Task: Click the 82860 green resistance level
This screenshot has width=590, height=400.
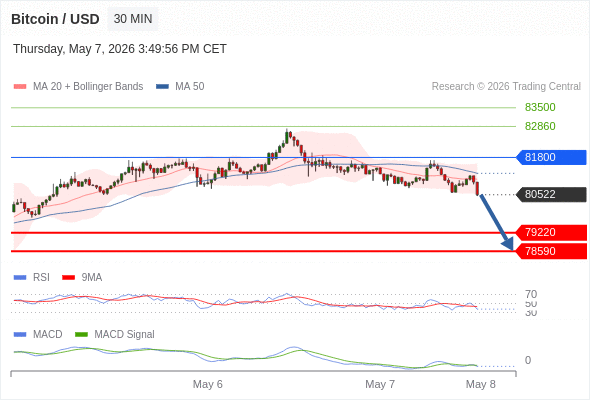Action: point(540,126)
